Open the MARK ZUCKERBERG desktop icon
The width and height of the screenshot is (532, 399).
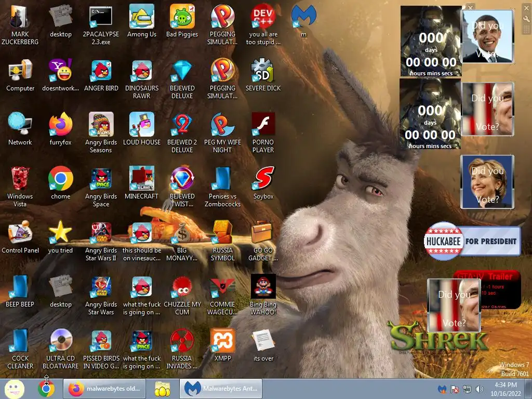click(20, 24)
